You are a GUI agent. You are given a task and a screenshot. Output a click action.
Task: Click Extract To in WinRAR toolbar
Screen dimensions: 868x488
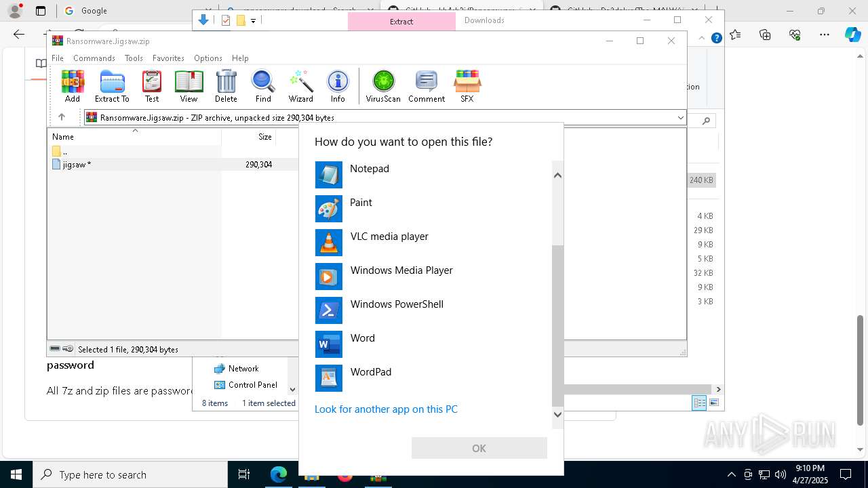point(112,86)
